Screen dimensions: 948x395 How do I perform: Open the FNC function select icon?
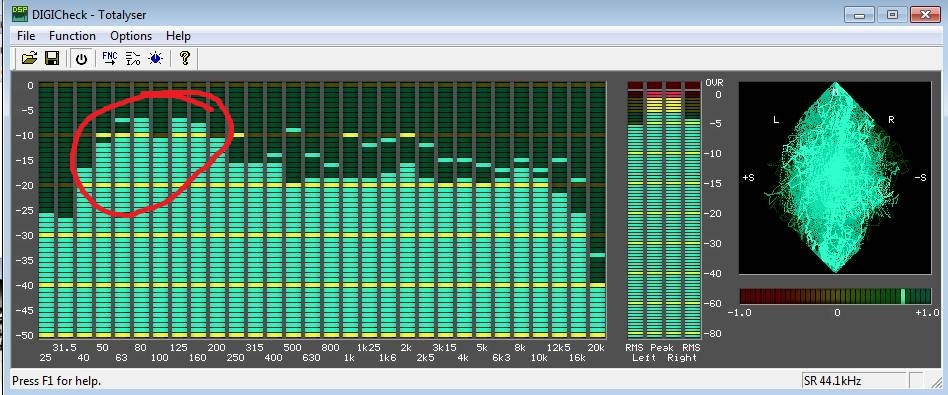point(109,58)
